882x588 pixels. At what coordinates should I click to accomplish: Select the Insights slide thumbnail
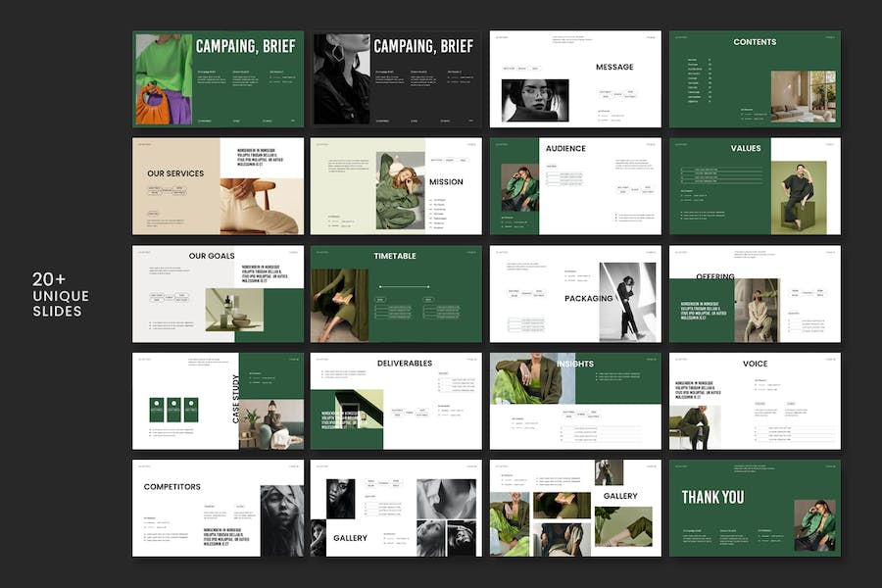click(x=575, y=401)
